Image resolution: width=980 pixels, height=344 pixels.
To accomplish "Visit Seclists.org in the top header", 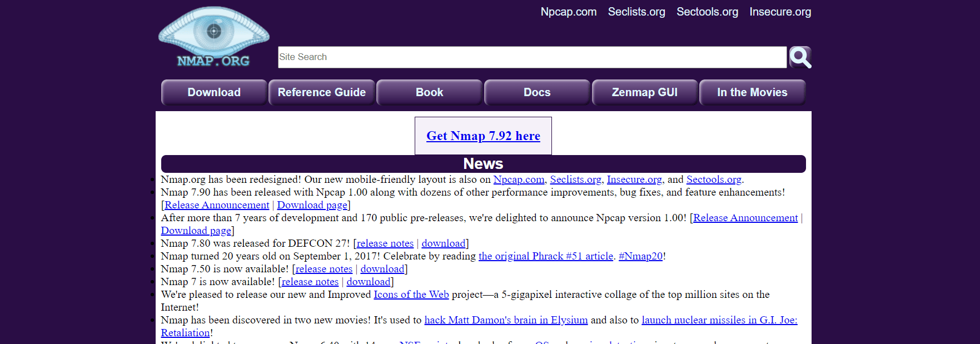I will coord(636,12).
